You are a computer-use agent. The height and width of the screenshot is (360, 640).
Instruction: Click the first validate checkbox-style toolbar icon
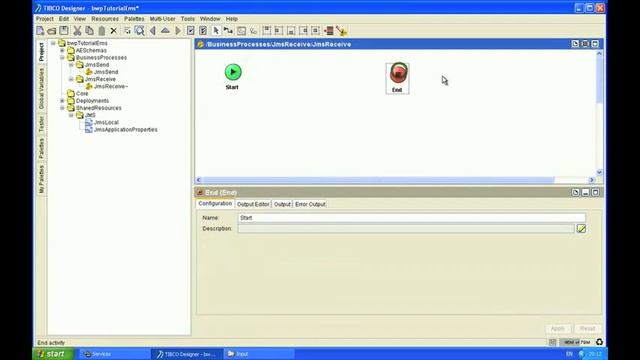[191, 31]
